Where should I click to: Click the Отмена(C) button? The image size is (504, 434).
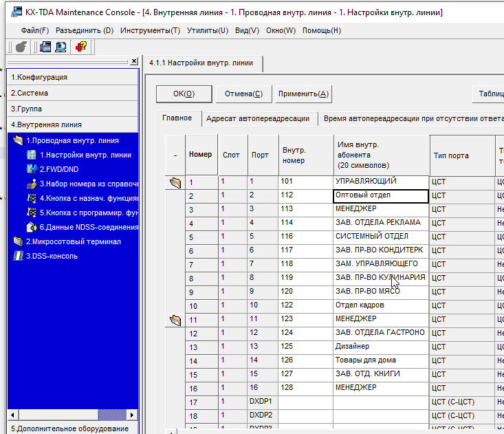[x=243, y=94]
